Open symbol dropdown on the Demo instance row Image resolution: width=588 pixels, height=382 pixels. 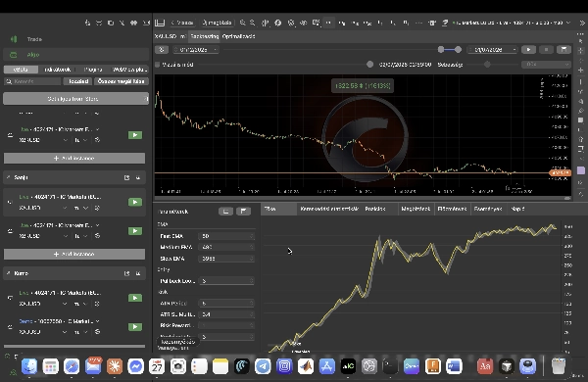(x=65, y=332)
